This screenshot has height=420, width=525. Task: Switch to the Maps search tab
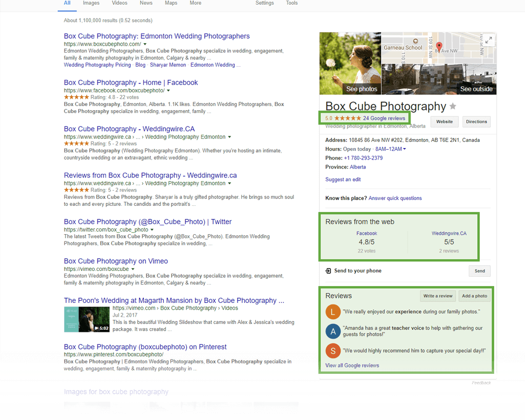click(171, 3)
